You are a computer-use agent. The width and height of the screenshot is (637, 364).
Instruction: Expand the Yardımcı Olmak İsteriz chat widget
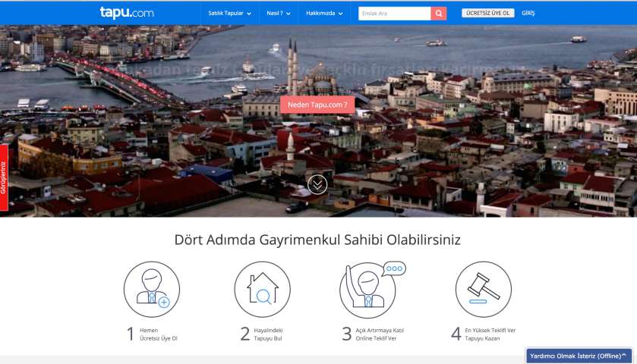[x=579, y=356]
